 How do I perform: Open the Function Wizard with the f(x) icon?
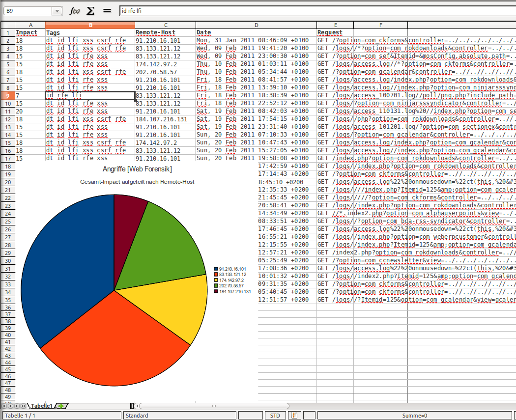tap(75, 10)
